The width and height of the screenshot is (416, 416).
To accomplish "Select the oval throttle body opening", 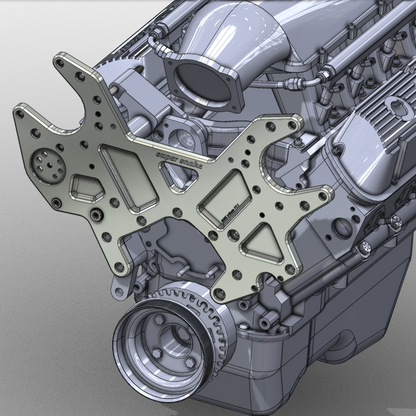I will (203, 83).
